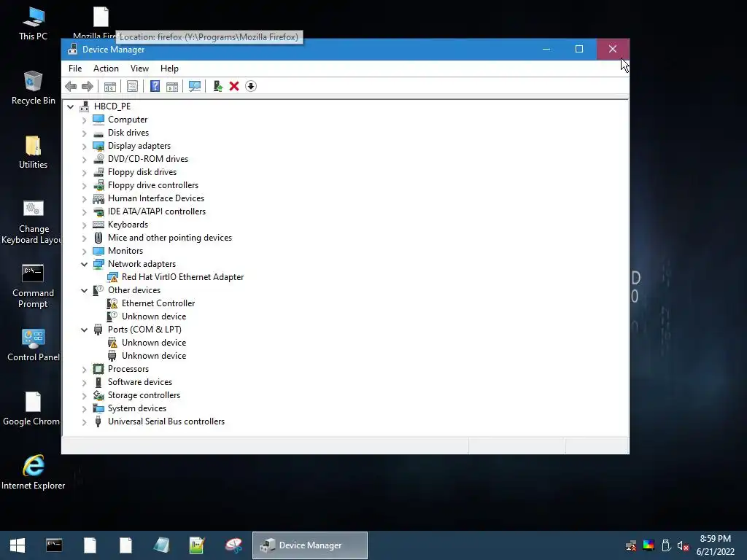
Task: Select Human Interface Devices label
Action: (x=156, y=198)
